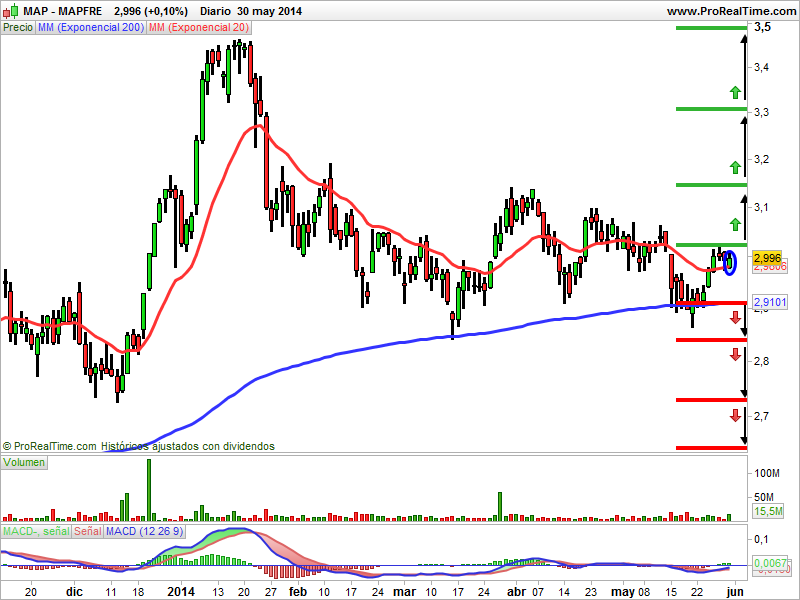
Task: Click the Históricos ajustados con dividendos notice
Action: pos(188,446)
